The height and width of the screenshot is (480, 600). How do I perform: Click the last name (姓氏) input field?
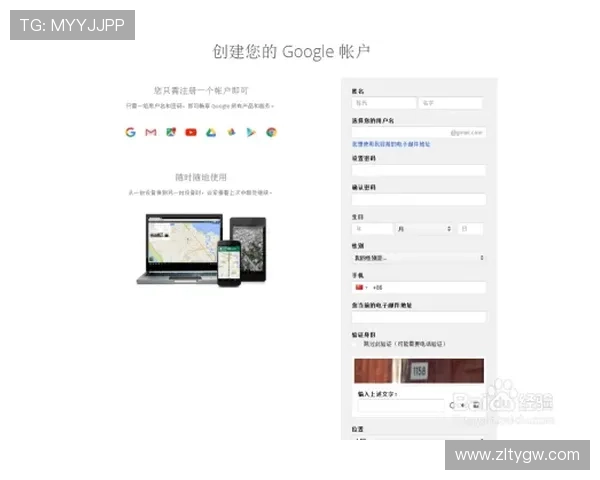384,103
